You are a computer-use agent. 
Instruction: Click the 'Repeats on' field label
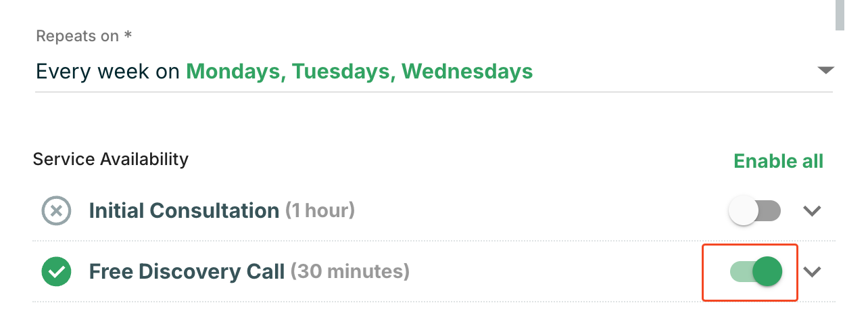(x=77, y=37)
